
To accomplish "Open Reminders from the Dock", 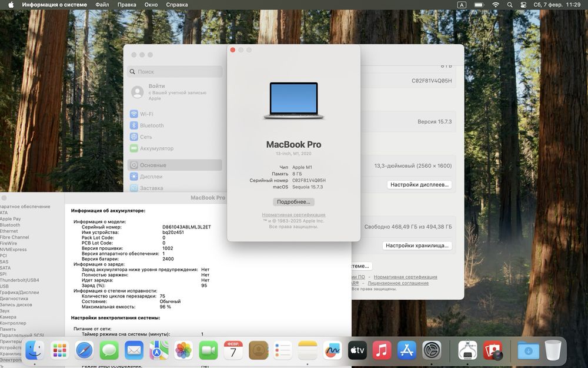I will [283, 350].
